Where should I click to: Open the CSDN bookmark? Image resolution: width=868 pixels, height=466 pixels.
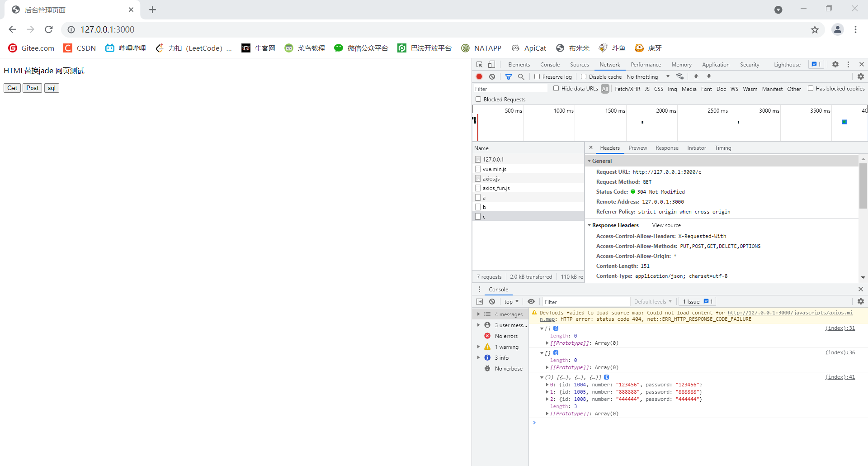(80, 48)
